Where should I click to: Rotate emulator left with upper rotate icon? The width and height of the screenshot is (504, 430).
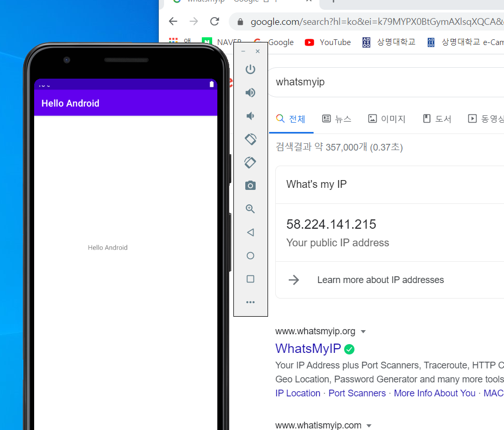pyautogui.click(x=250, y=139)
